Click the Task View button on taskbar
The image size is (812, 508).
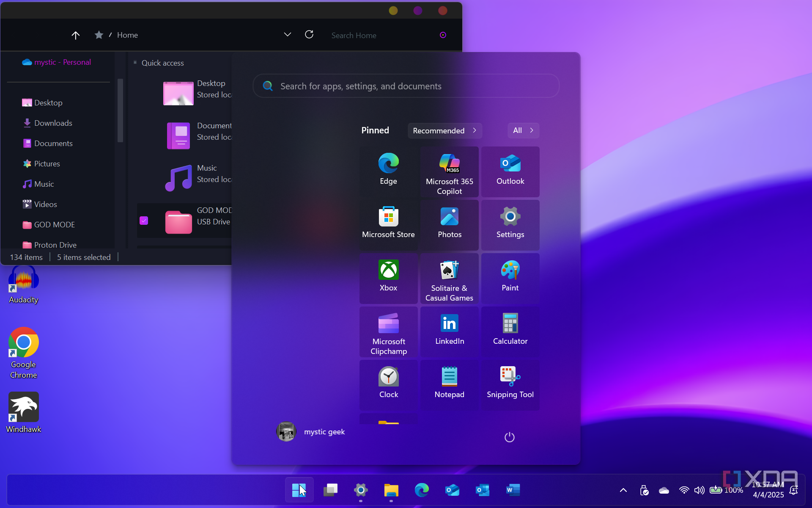330,490
